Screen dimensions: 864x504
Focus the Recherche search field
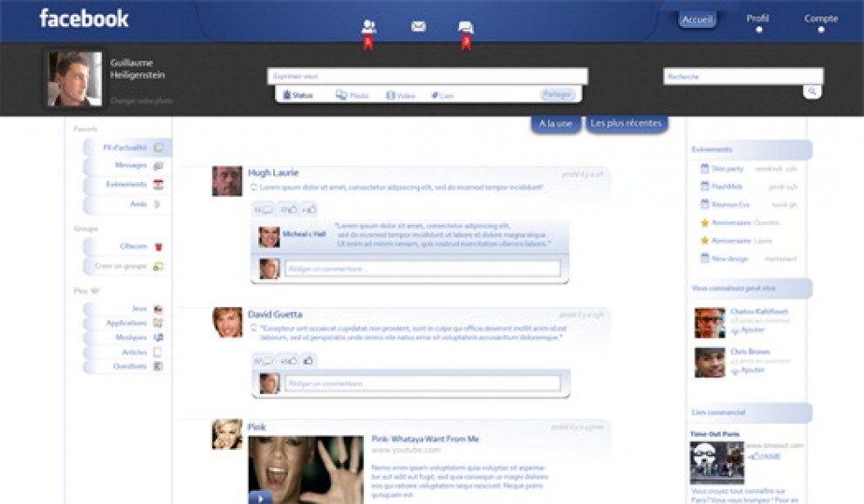click(744, 76)
